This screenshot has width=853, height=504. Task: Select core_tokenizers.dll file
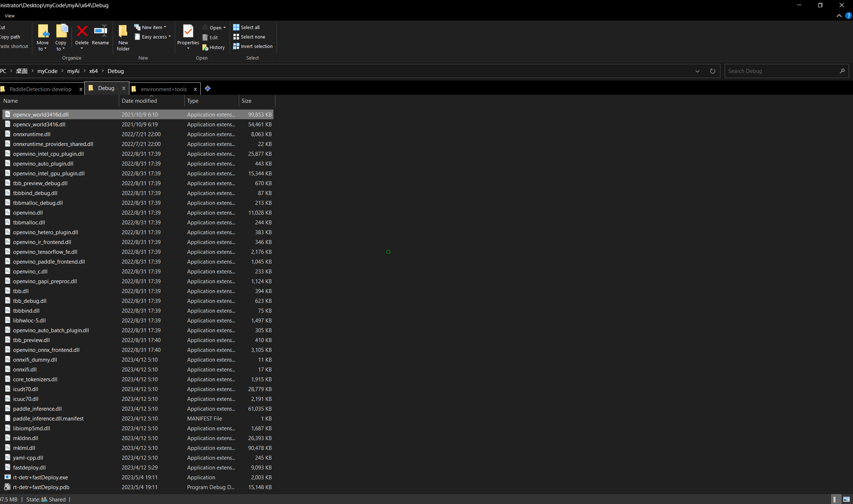point(138,379)
